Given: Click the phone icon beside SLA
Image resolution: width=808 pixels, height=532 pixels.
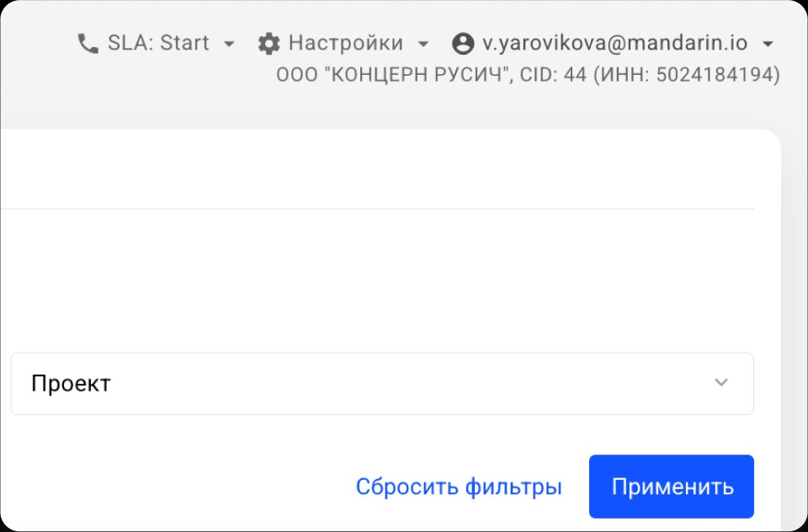Looking at the screenshot, I should coord(88,44).
